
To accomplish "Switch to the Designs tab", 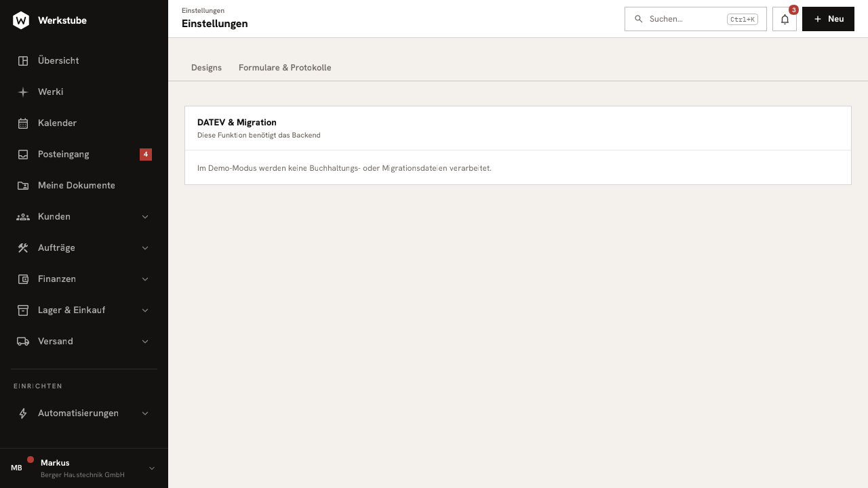I will [206, 68].
